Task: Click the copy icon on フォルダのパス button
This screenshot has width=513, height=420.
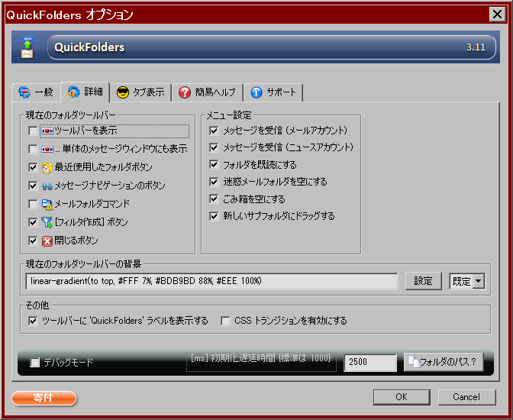Action: pyautogui.click(x=414, y=362)
